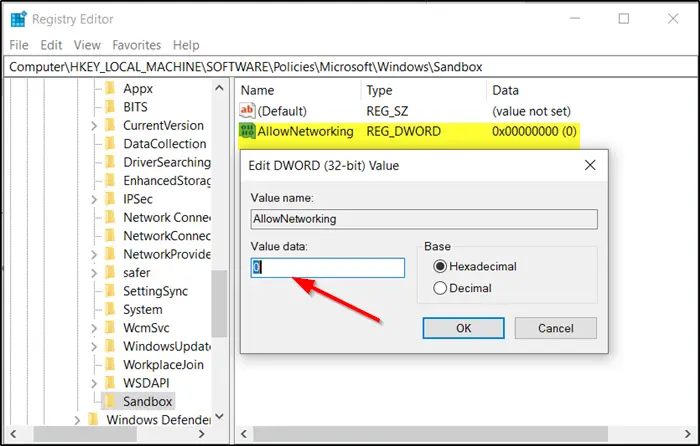Cancel the DWORD value edit
This screenshot has width=700, height=446.
point(555,328)
